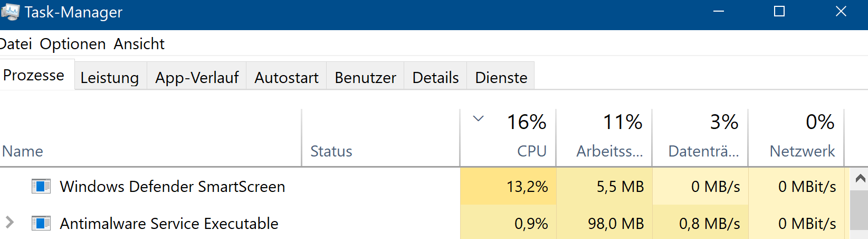Click the scrollbar up arrow in process list
Viewport: 868px width, 239px height.
click(860, 179)
